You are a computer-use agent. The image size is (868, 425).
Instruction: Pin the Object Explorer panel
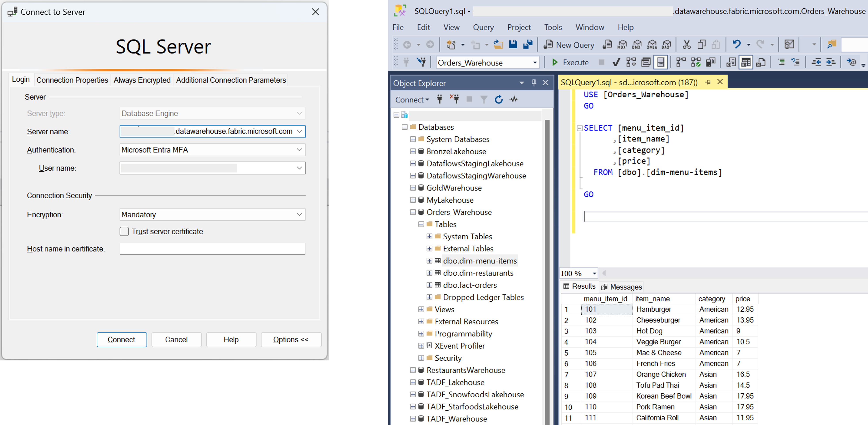click(x=534, y=82)
